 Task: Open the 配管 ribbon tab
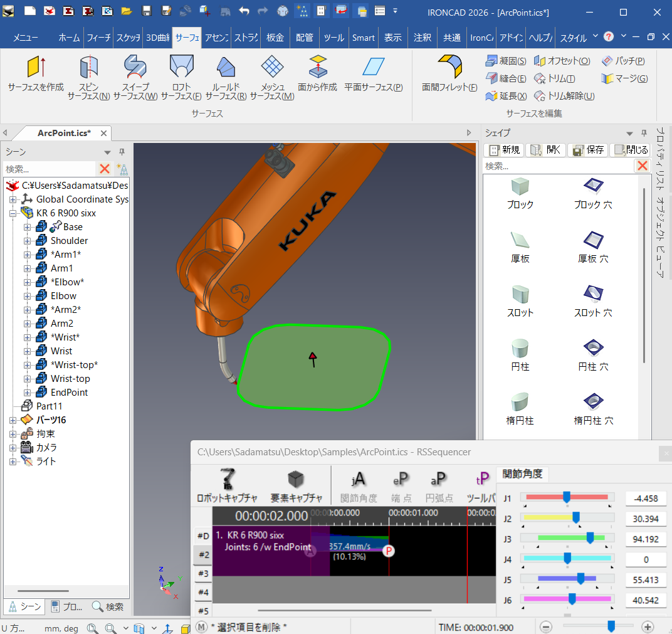tap(304, 38)
